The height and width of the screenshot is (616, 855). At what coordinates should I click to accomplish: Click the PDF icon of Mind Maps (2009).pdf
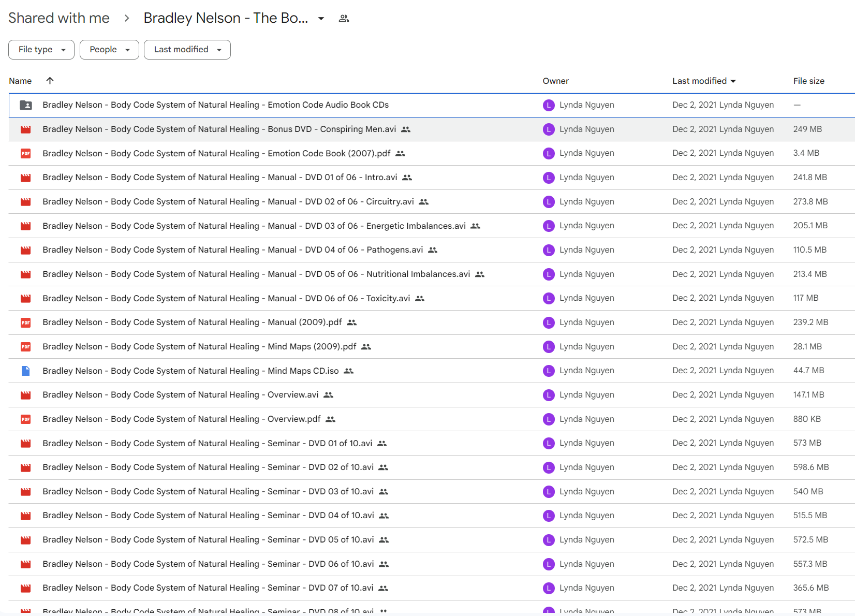[25, 347]
